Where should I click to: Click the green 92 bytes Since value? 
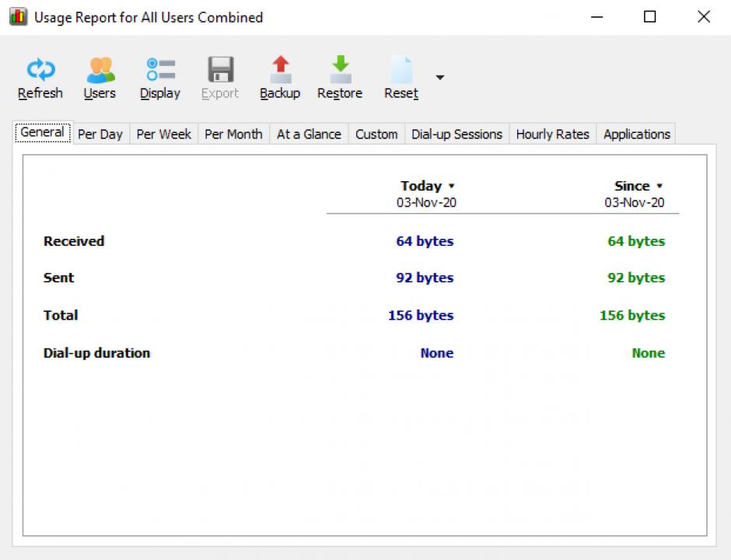636,278
